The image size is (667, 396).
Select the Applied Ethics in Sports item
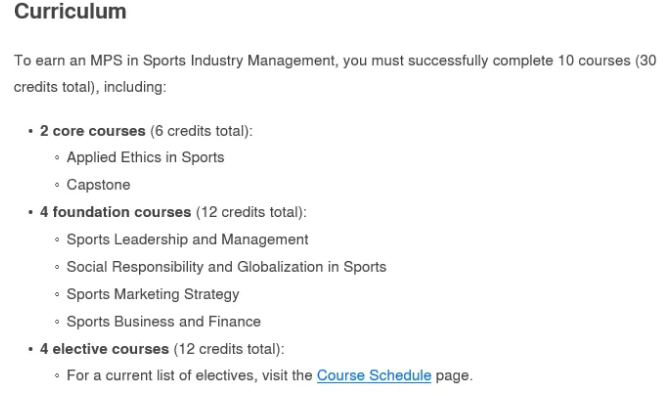[145, 157]
